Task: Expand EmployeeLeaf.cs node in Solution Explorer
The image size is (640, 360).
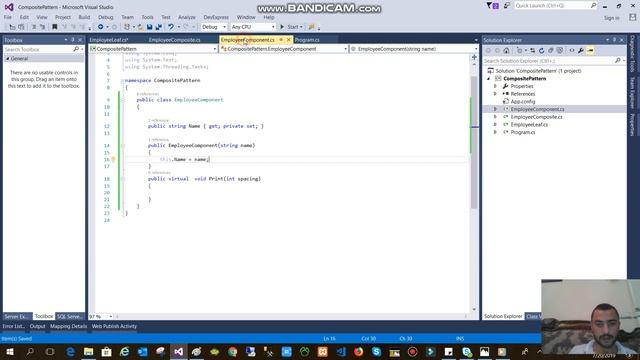Action: point(496,124)
